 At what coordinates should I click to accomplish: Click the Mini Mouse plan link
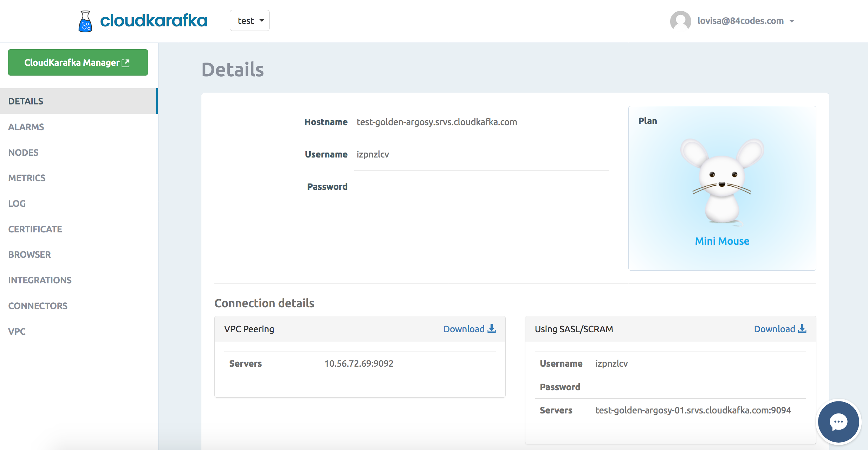pyautogui.click(x=722, y=241)
